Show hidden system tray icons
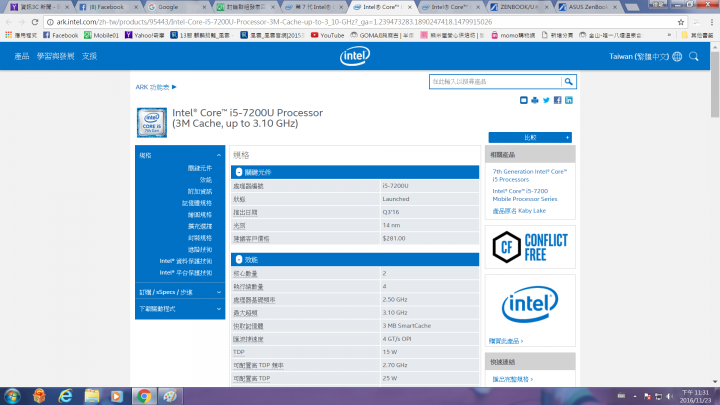 [x=635, y=396]
